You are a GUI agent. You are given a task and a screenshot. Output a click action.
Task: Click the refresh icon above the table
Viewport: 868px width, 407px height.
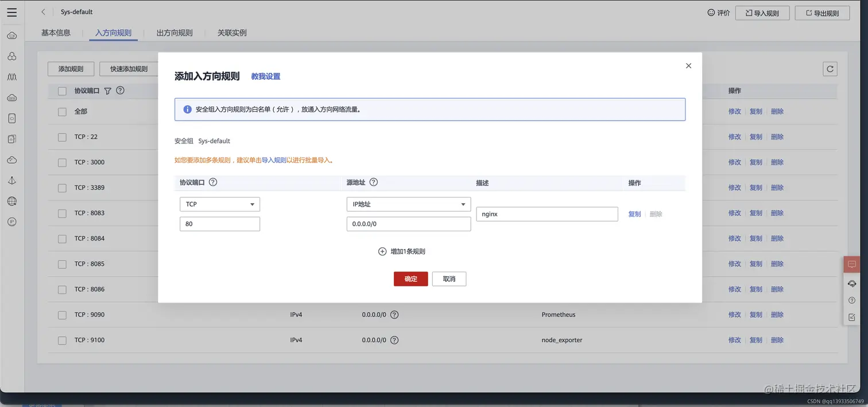pos(830,69)
